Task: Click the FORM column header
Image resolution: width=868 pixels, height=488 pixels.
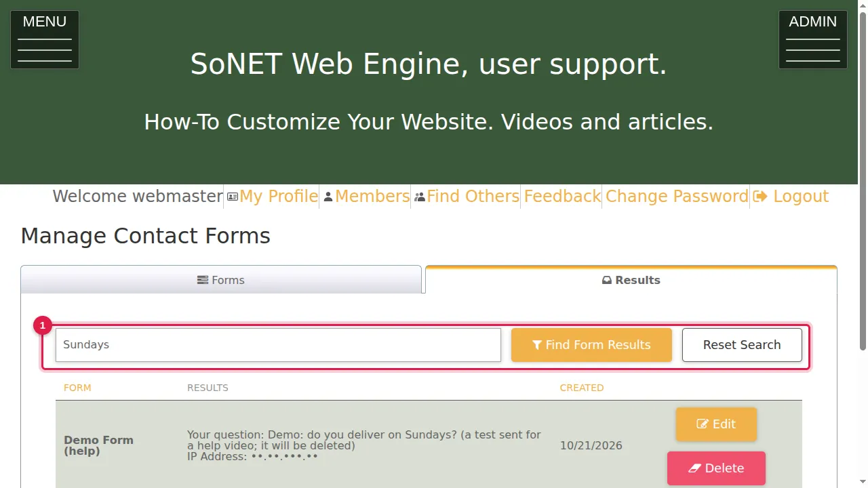Action: click(77, 388)
